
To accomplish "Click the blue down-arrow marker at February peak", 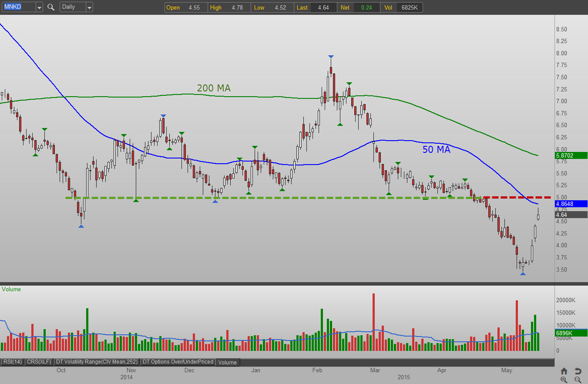I will click(x=331, y=56).
